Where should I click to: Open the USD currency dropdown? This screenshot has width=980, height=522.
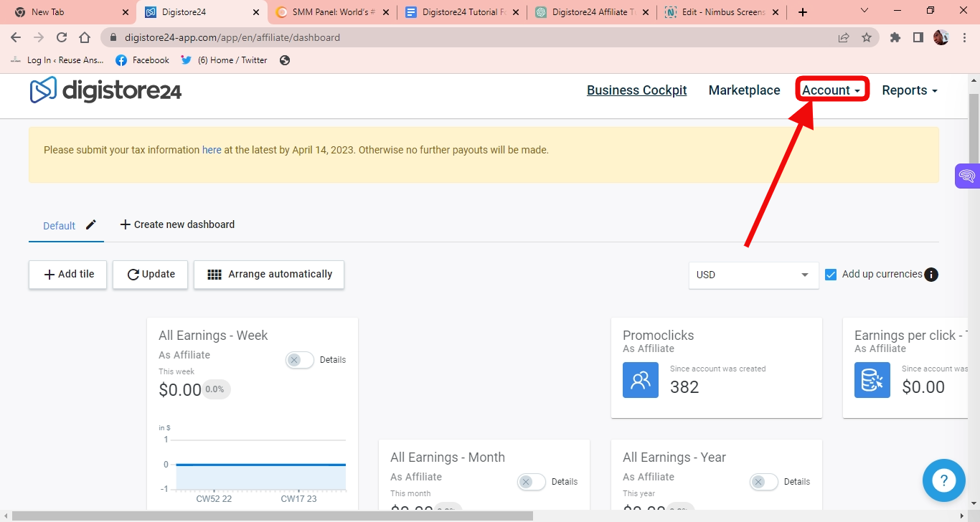coord(753,275)
